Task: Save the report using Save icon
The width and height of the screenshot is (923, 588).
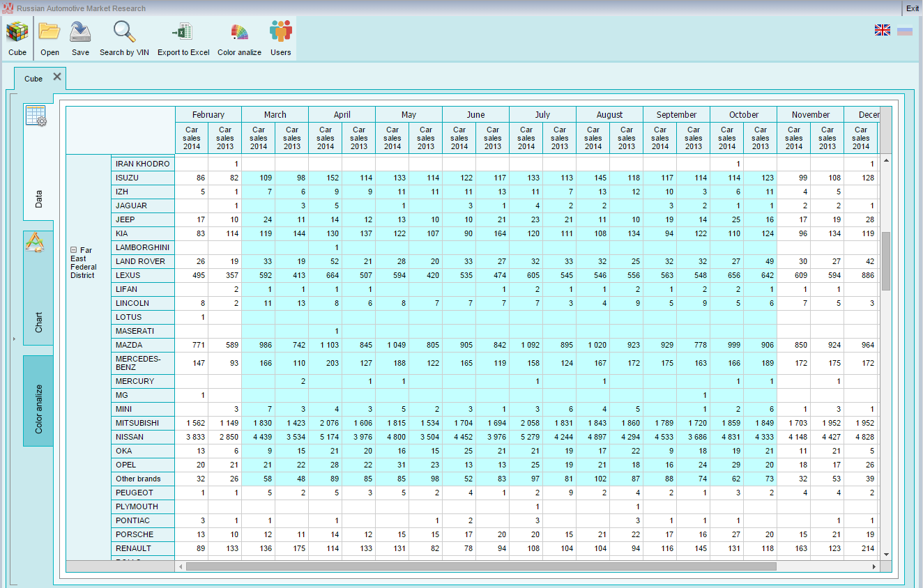Action: pos(80,38)
